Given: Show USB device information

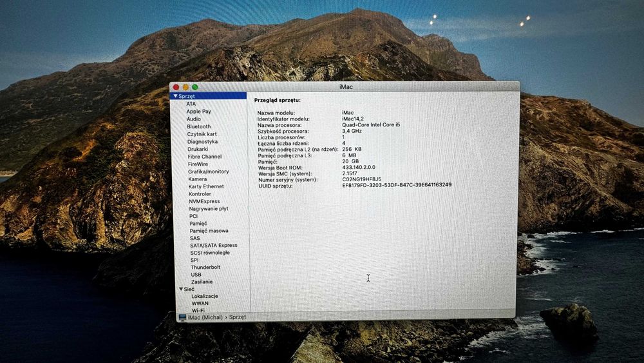Looking at the screenshot, I should 196,275.
